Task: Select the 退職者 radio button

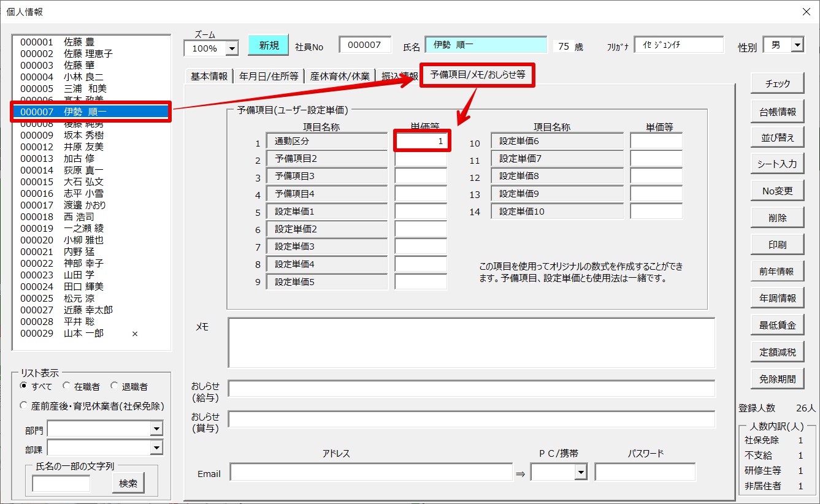Action: (x=114, y=386)
